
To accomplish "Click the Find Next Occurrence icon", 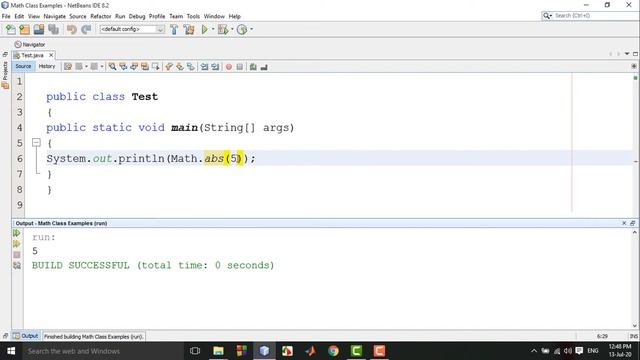I will point(134,67).
